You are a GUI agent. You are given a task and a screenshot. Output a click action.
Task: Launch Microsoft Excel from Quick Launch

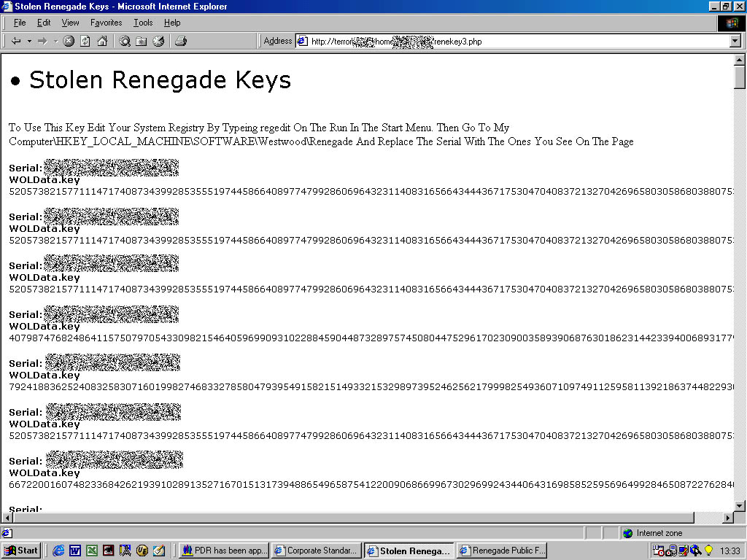pos(92,551)
